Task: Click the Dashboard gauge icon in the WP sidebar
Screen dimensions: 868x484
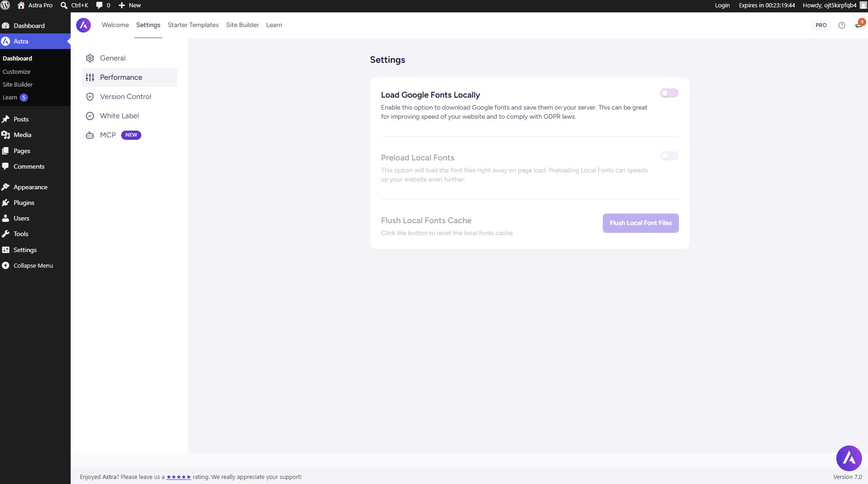Action: 6,26
